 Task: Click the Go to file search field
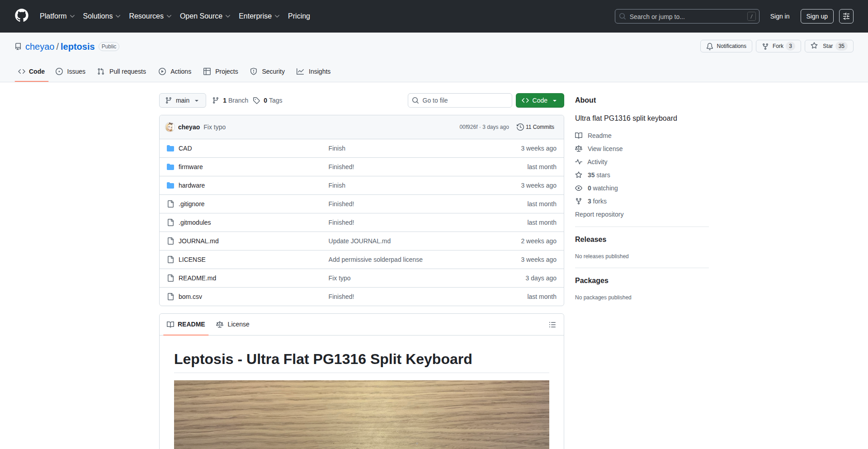coord(460,100)
